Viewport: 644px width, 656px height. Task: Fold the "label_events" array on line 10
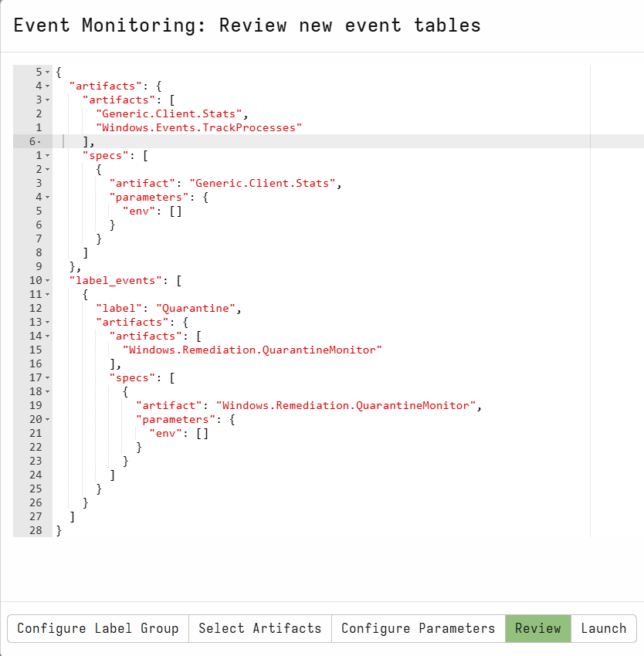(47, 281)
